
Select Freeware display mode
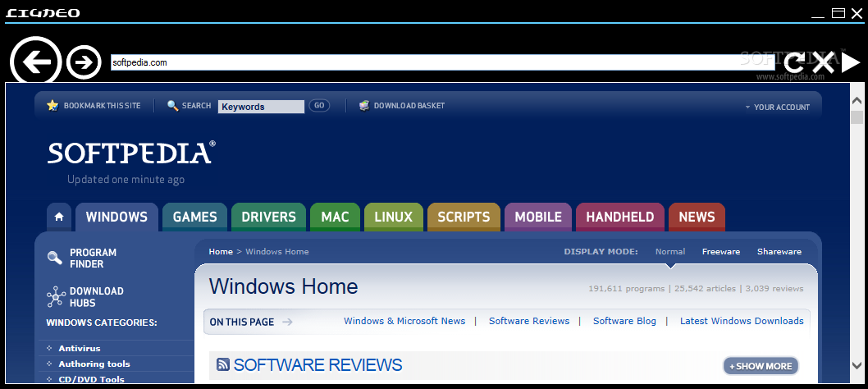coord(721,252)
